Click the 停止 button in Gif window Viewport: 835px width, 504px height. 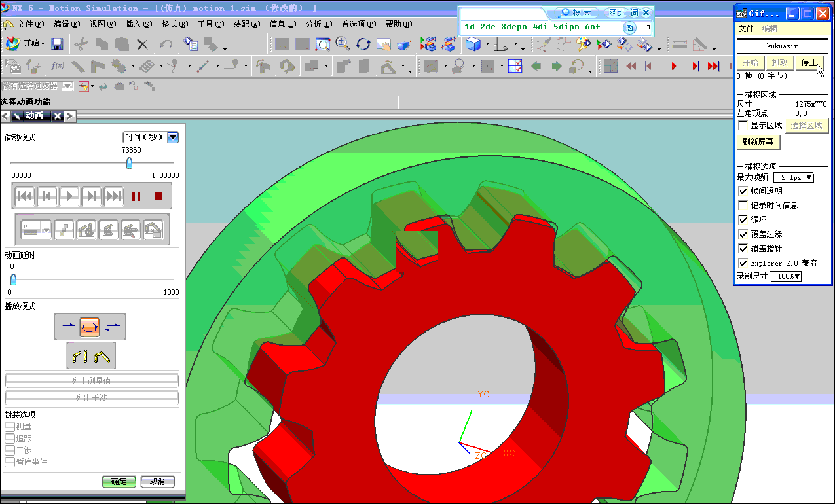809,63
